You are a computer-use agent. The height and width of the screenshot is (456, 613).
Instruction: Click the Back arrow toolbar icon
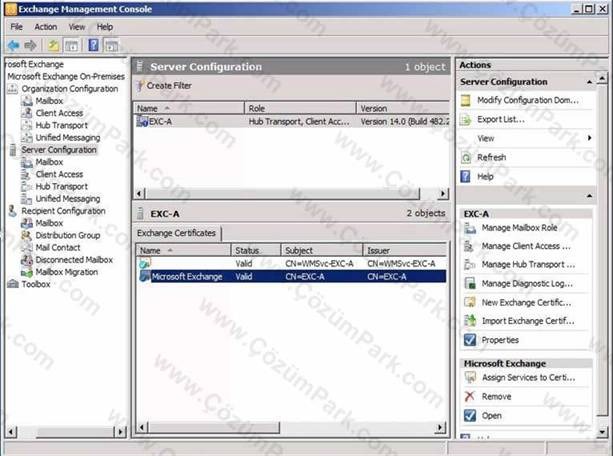13,46
